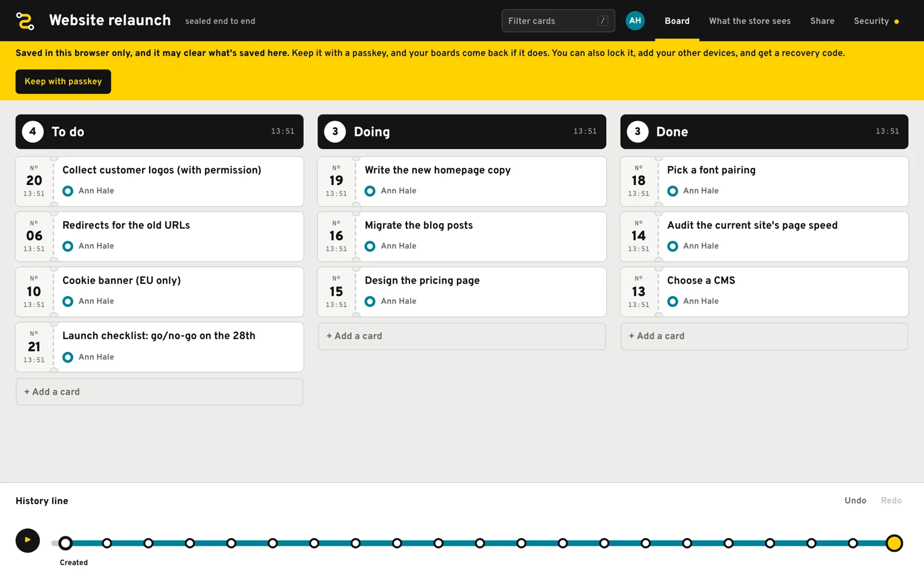This screenshot has height=578, width=924.
Task: Click assignee dot on Audit page speed card
Action: click(673, 246)
